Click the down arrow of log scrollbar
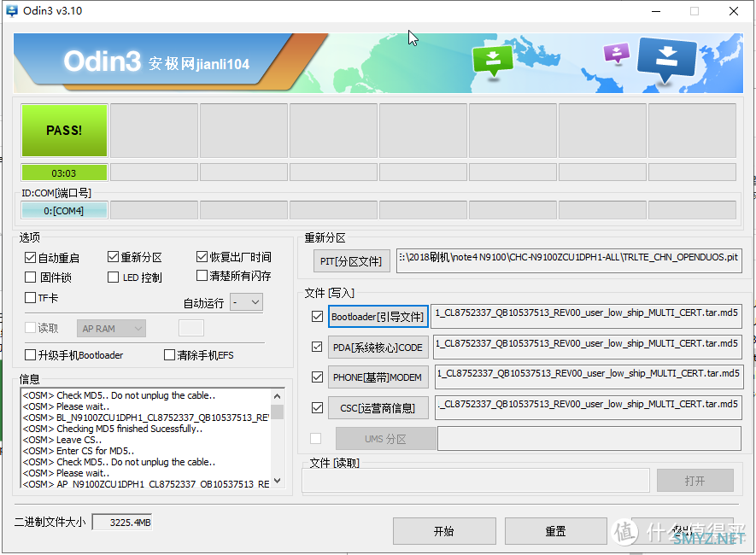 click(278, 481)
